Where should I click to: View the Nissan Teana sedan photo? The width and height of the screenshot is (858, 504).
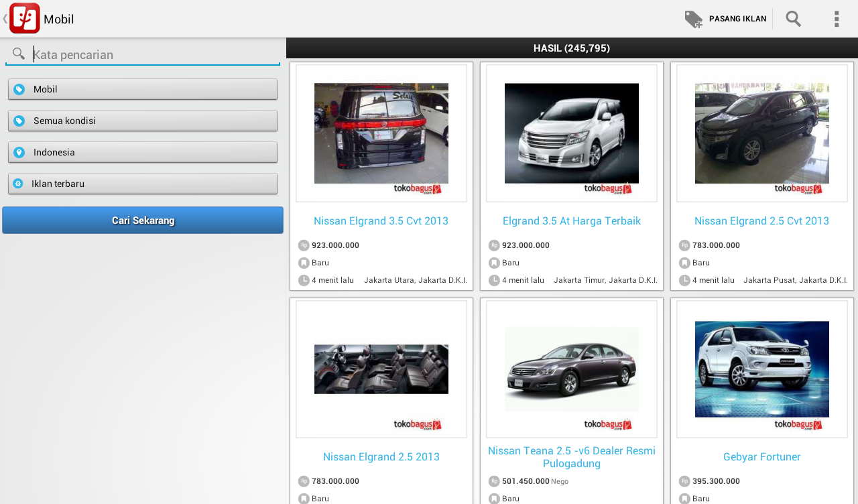coord(572,369)
